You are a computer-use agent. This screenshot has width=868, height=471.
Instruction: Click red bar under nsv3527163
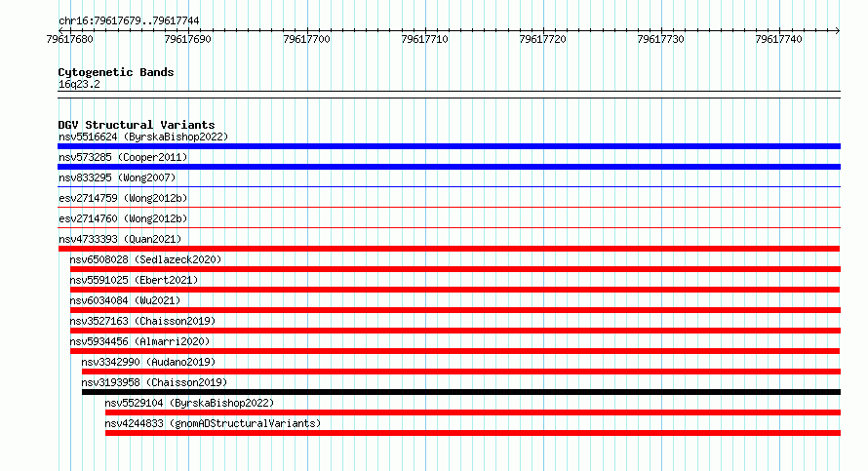coord(455,331)
